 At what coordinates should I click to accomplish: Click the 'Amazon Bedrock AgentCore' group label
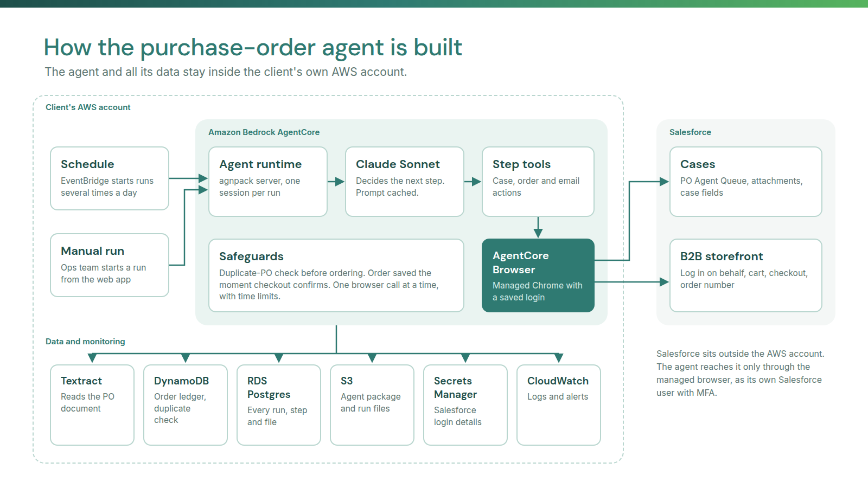pyautogui.click(x=264, y=132)
